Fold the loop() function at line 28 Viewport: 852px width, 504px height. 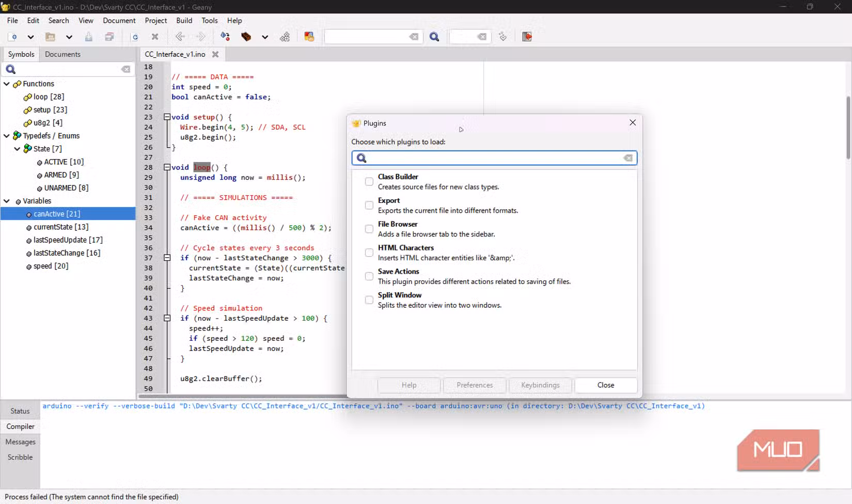point(167,167)
